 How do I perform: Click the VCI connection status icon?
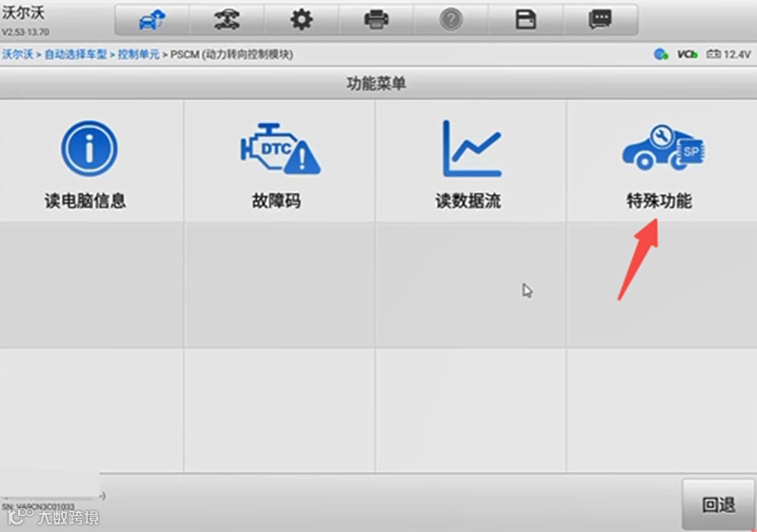(687, 54)
